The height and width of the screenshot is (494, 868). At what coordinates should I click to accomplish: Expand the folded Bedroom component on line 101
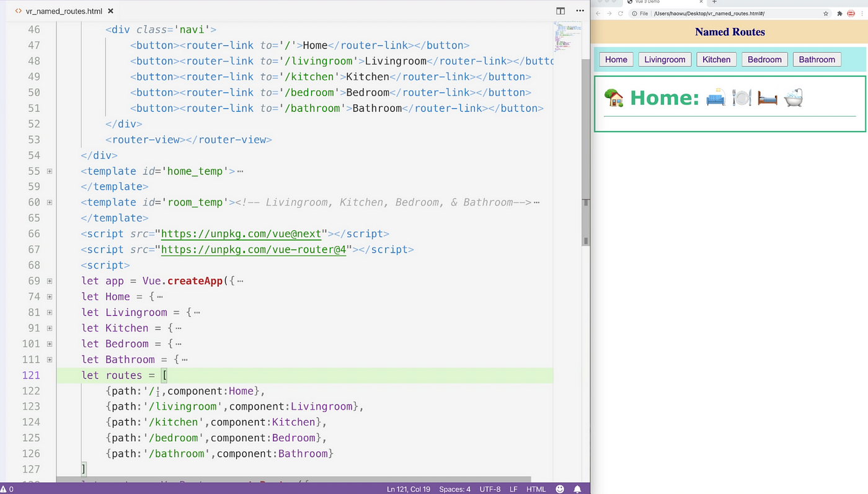(x=50, y=344)
